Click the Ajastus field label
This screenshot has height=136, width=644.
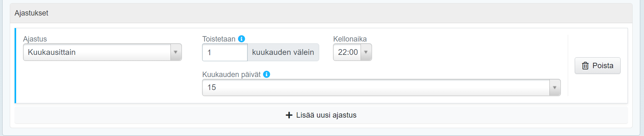35,39
